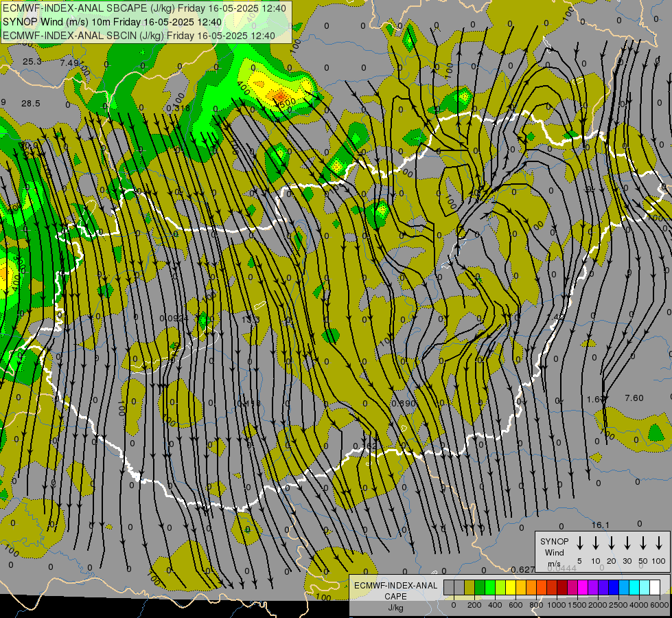Click the '500' contour label near CAPE peak
The width and height of the screenshot is (672, 618).
click(286, 104)
